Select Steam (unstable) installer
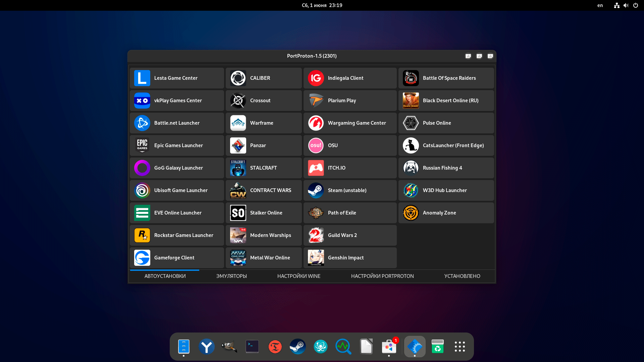The image size is (644, 362). click(x=350, y=190)
